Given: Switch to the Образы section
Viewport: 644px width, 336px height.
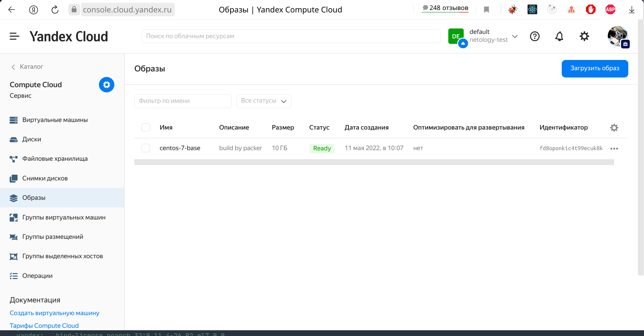Looking at the screenshot, I should pyautogui.click(x=34, y=197).
